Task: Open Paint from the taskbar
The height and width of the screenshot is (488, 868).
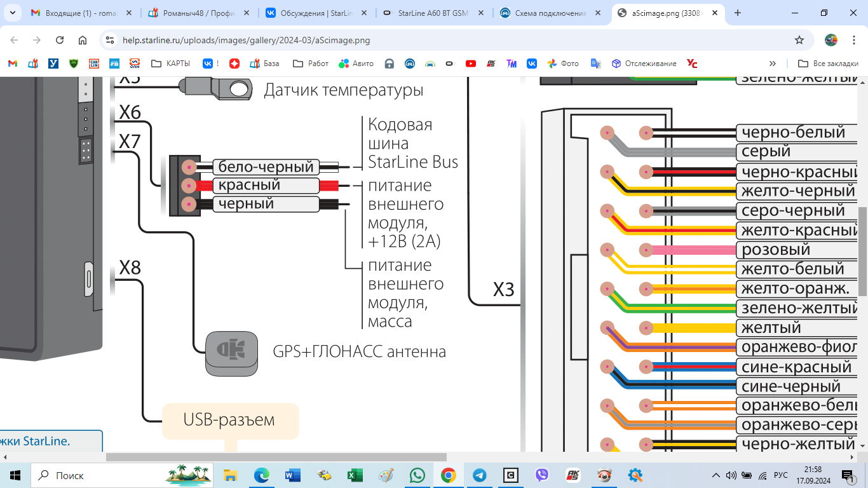Action: tap(386, 475)
